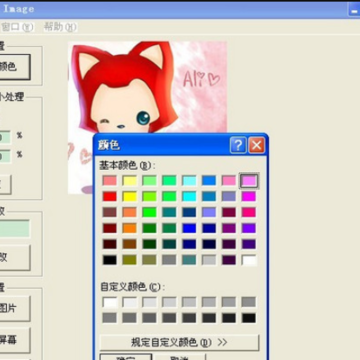Select the hot pink swatch in third row

click(249, 212)
